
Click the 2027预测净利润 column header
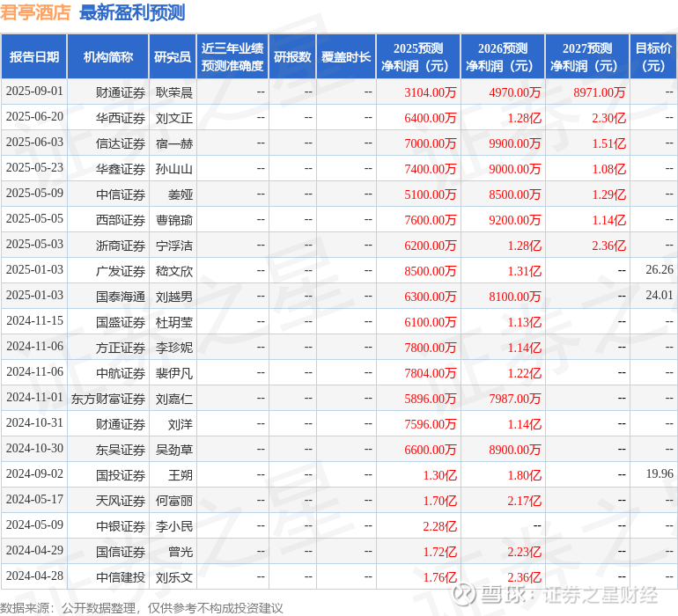pyautogui.click(x=586, y=56)
